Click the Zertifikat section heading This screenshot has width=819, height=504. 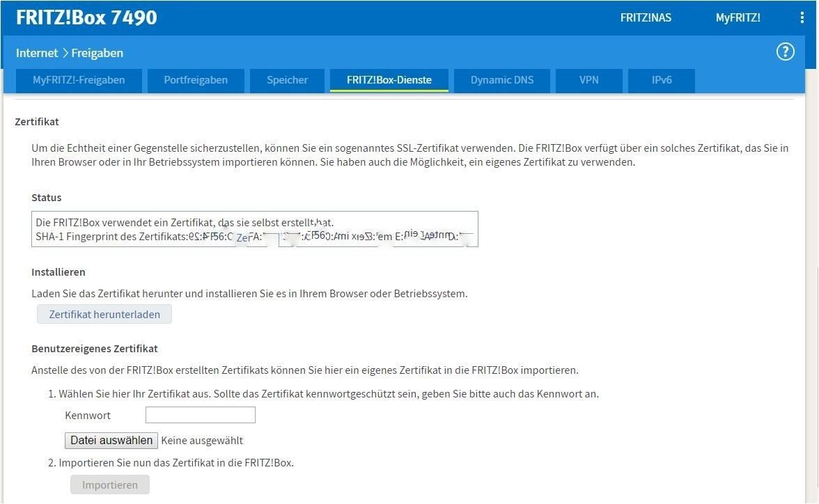[x=36, y=122]
